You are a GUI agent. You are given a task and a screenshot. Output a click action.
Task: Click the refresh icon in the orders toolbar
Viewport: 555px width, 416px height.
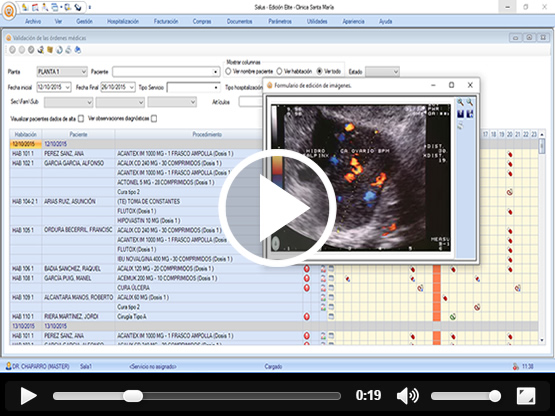pyautogui.click(x=59, y=50)
